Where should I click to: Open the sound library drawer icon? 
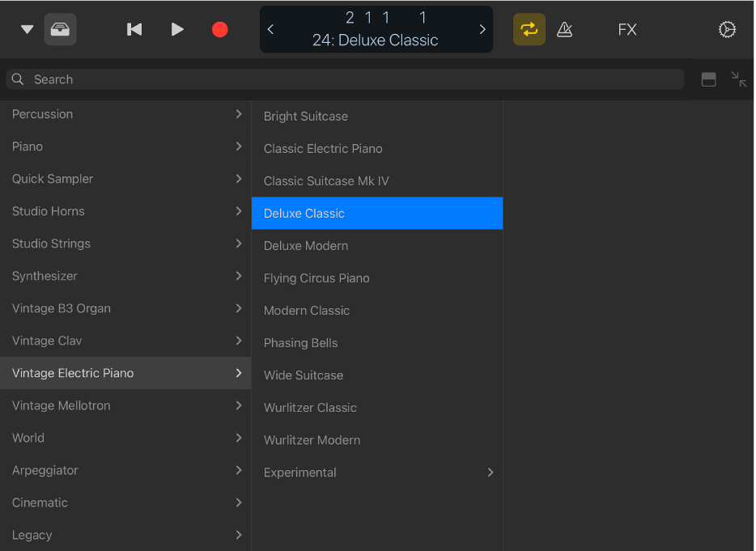pos(60,29)
